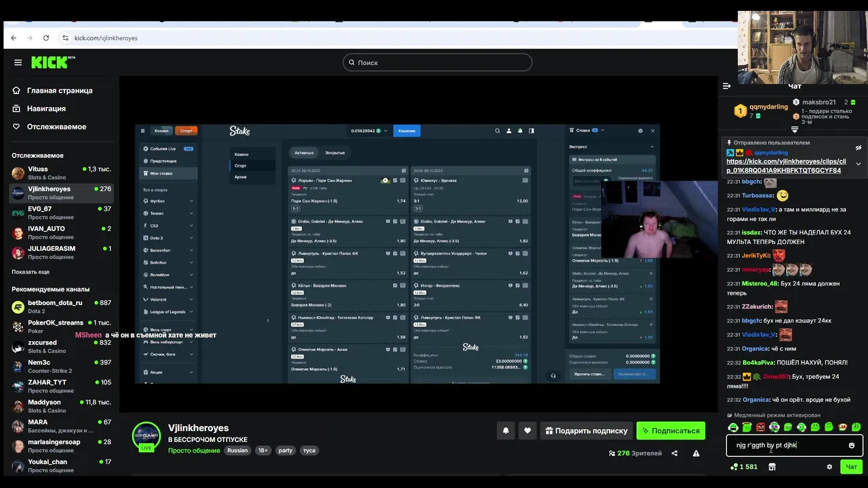Select the party tag
Screen dimensions: 868x488
(285, 450)
